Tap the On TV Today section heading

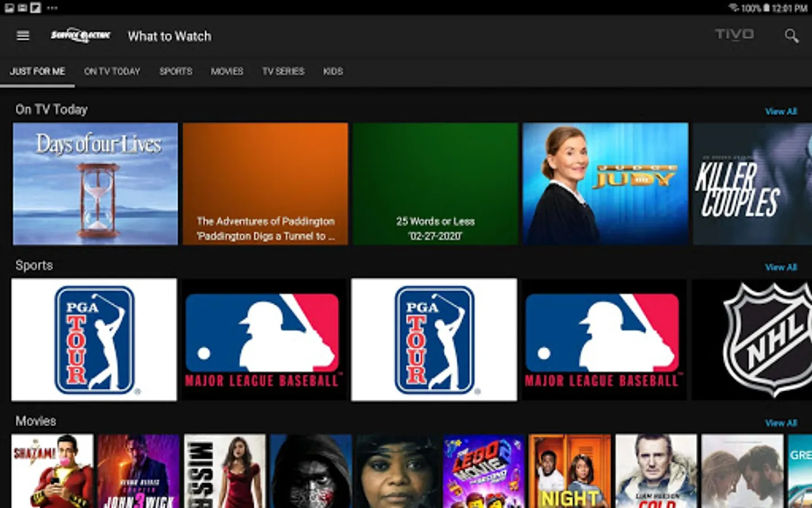point(51,110)
